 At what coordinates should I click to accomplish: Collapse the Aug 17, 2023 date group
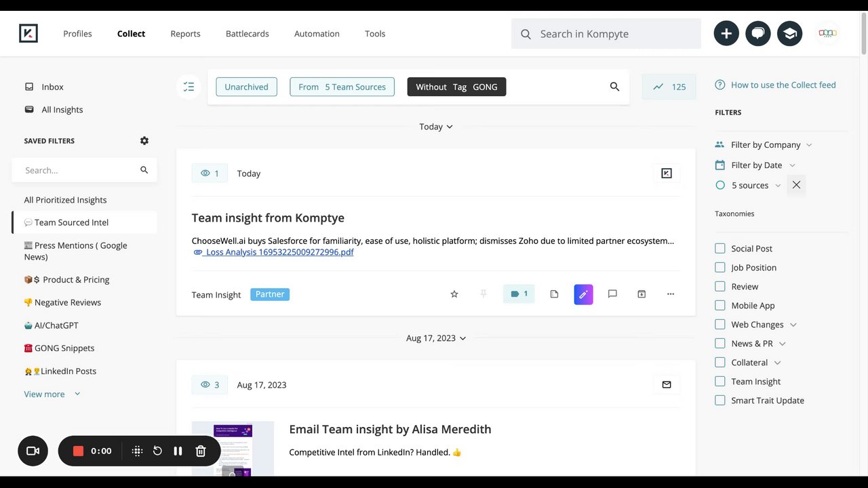tap(436, 338)
